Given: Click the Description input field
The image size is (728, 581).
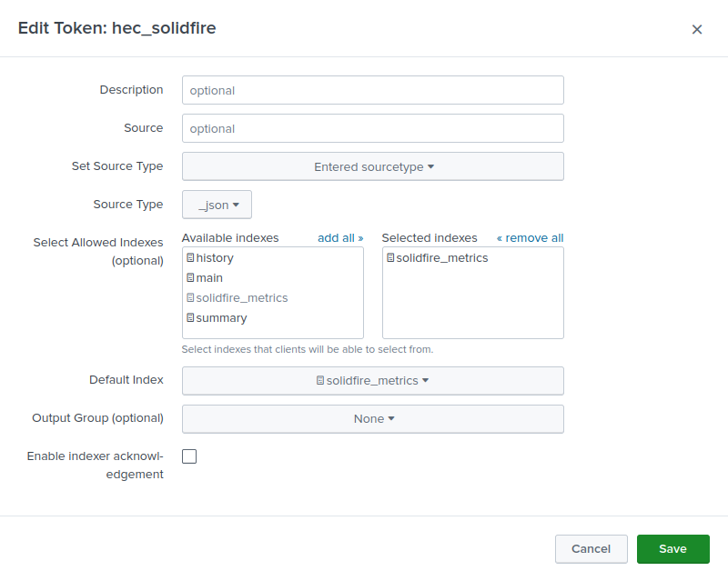Looking at the screenshot, I should point(373,90).
